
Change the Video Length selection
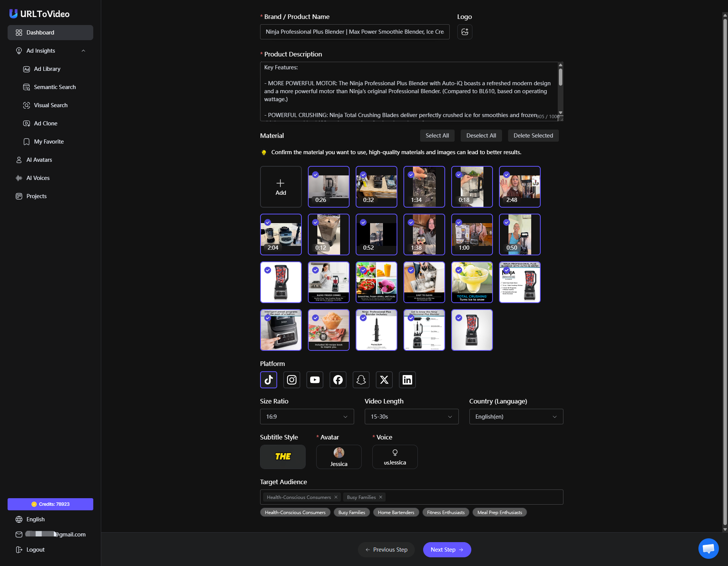click(411, 416)
